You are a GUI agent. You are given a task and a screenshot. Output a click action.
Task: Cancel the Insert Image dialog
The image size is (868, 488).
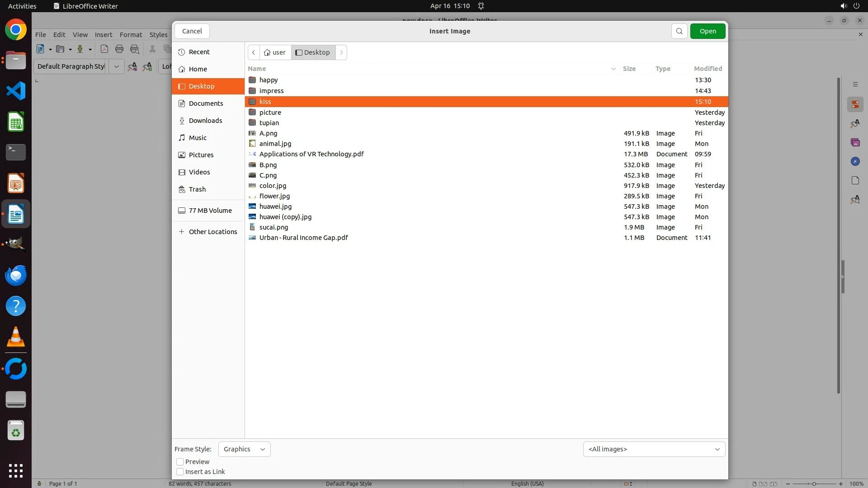click(192, 31)
